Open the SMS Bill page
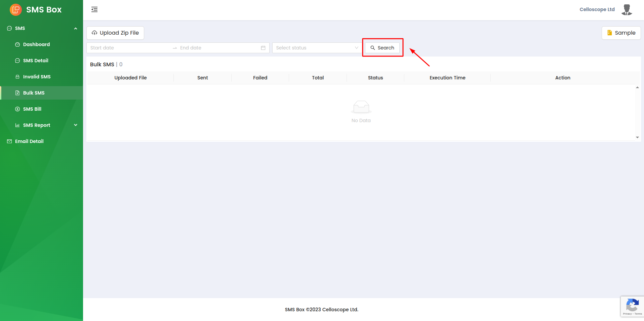Screen dimensions: 644x321 pos(32,109)
